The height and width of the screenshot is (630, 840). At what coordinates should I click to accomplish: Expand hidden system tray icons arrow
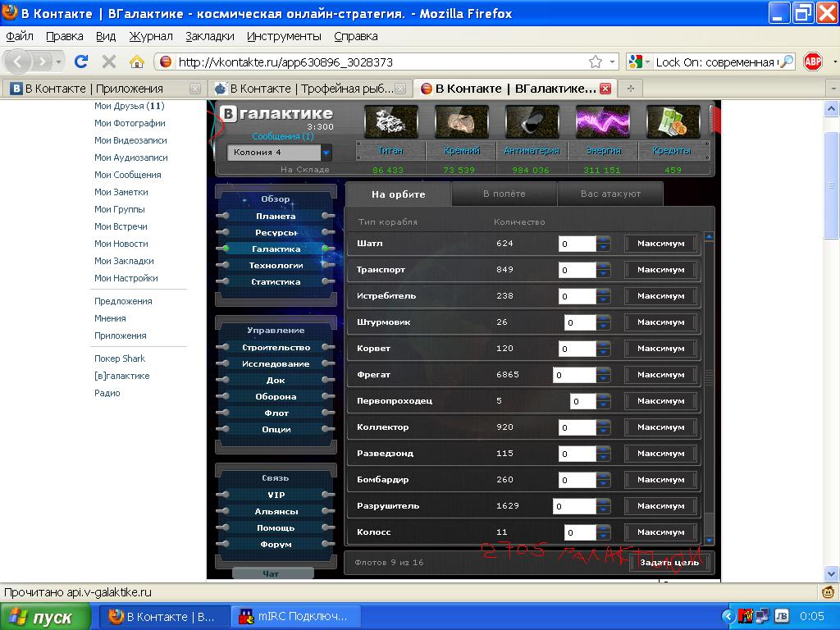[728, 616]
